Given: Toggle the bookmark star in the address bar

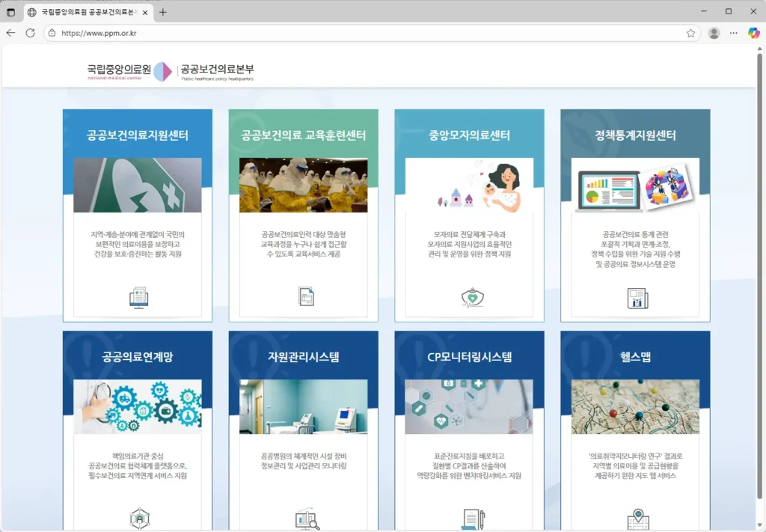Looking at the screenshot, I should click(690, 33).
